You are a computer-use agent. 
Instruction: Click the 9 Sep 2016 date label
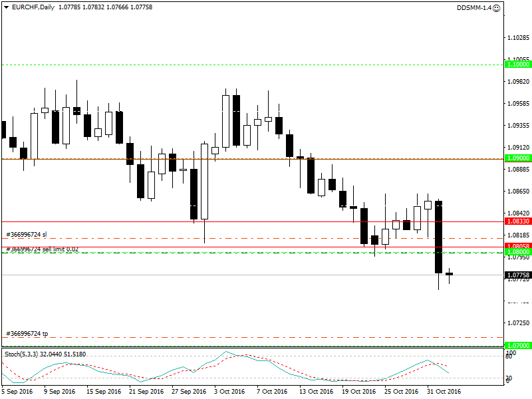[60, 391]
